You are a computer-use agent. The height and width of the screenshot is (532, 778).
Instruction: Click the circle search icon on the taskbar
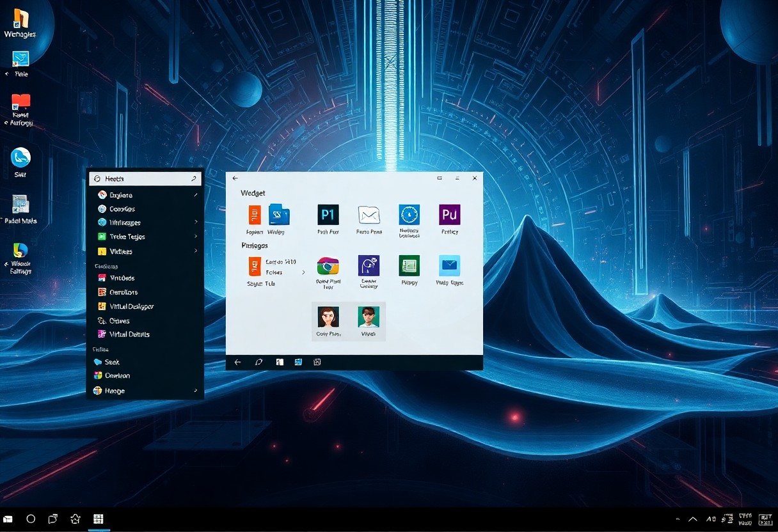pyautogui.click(x=31, y=519)
